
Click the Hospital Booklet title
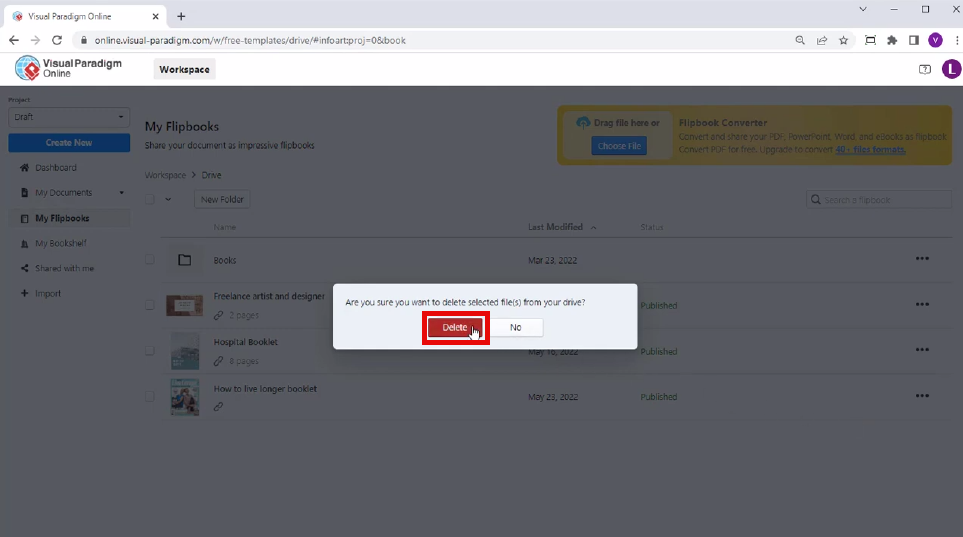pyautogui.click(x=246, y=342)
